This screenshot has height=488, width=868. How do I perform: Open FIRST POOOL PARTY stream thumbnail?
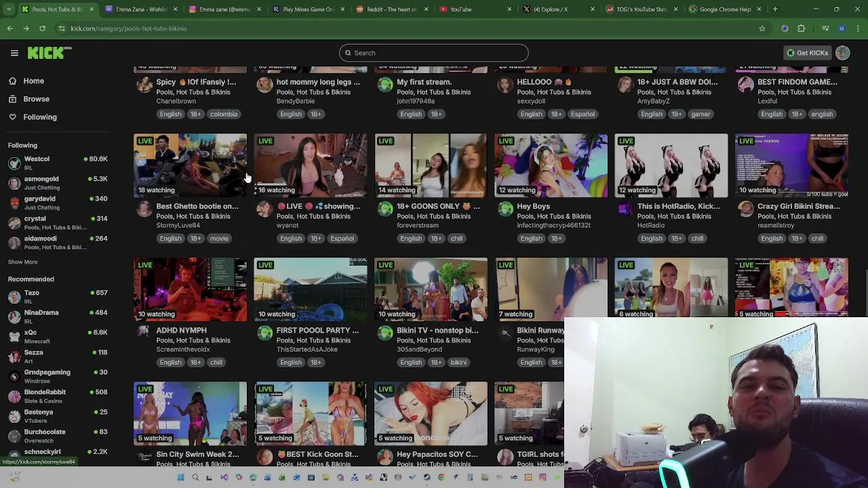coord(311,289)
